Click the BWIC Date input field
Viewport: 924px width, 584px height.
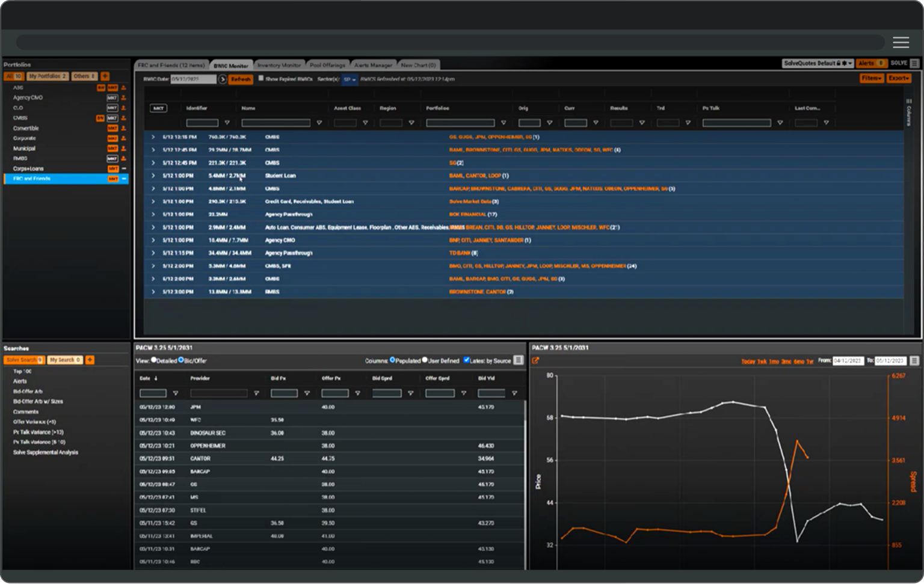click(x=193, y=79)
